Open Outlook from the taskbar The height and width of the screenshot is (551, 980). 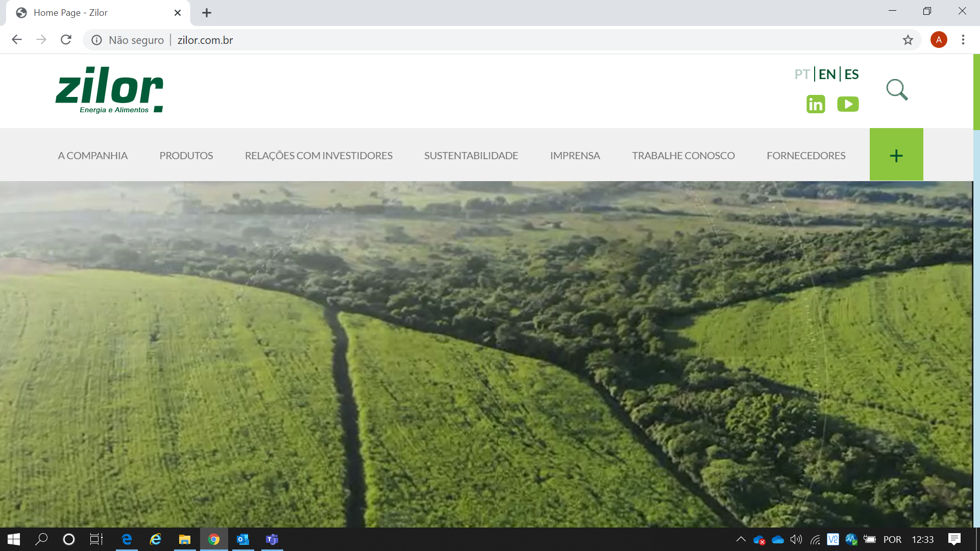pyautogui.click(x=243, y=539)
